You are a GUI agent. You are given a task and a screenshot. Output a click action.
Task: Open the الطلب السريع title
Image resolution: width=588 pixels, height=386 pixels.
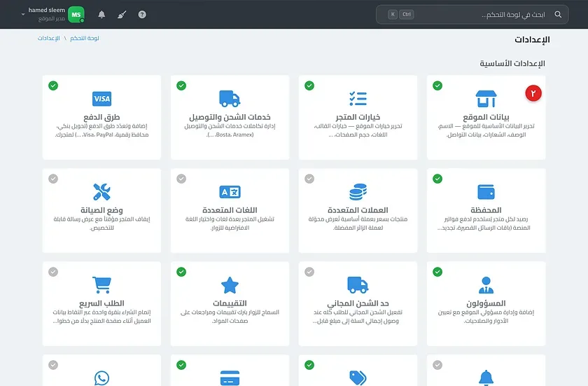point(102,303)
